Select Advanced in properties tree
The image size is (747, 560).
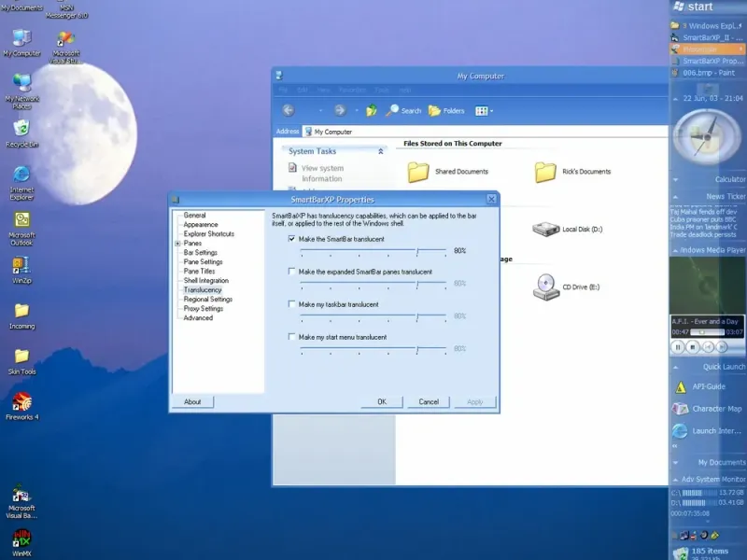click(x=198, y=317)
